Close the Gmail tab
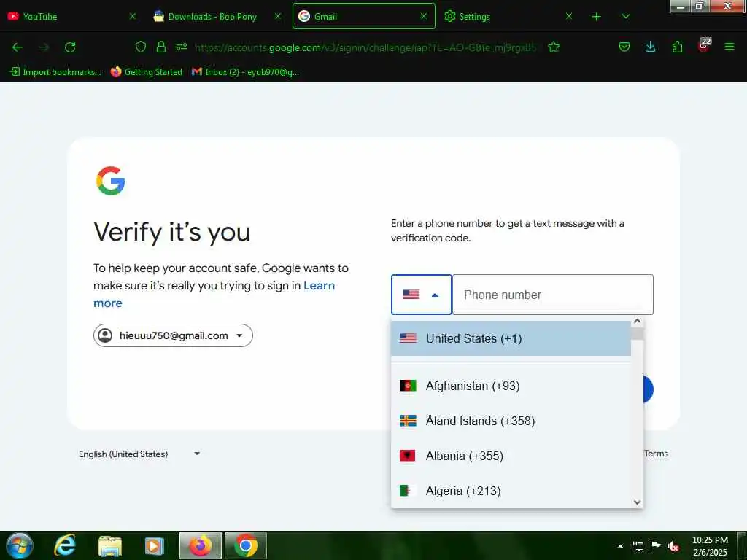This screenshot has width=747, height=560. 424,16
